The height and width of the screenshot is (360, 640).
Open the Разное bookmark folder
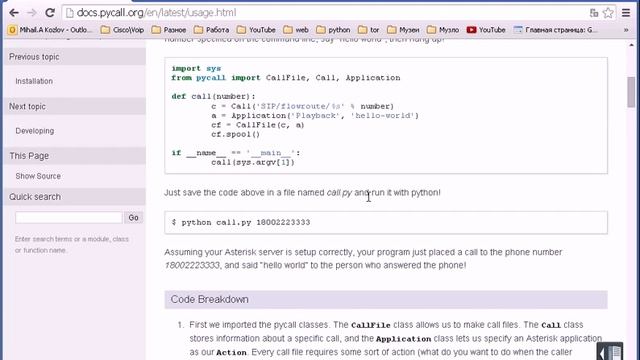[x=169, y=30]
